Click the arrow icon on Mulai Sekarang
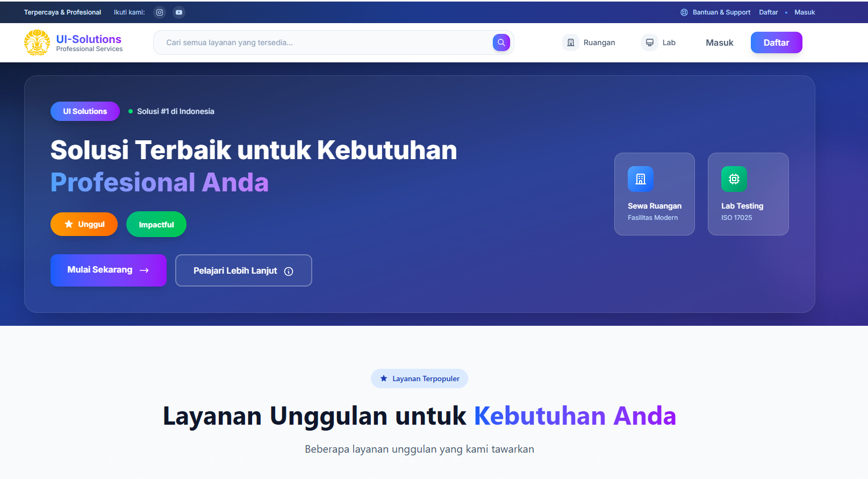This screenshot has height=479, width=868. [x=144, y=270]
